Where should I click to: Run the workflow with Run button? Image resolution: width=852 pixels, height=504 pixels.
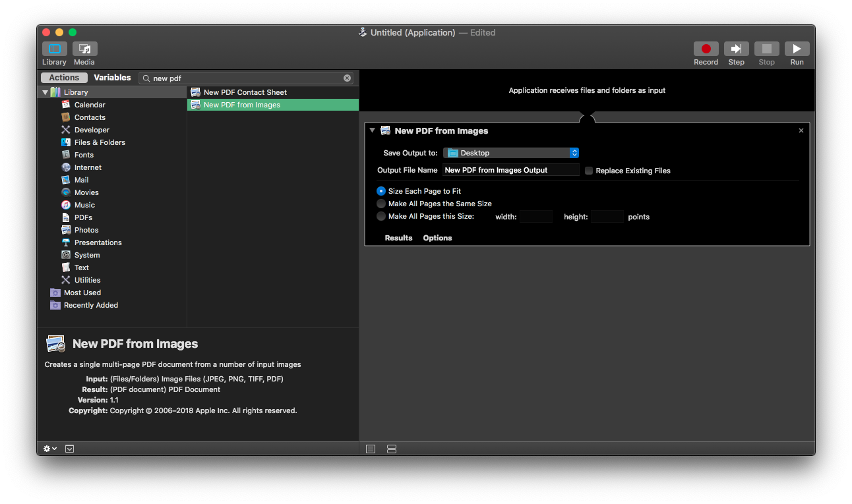click(797, 49)
